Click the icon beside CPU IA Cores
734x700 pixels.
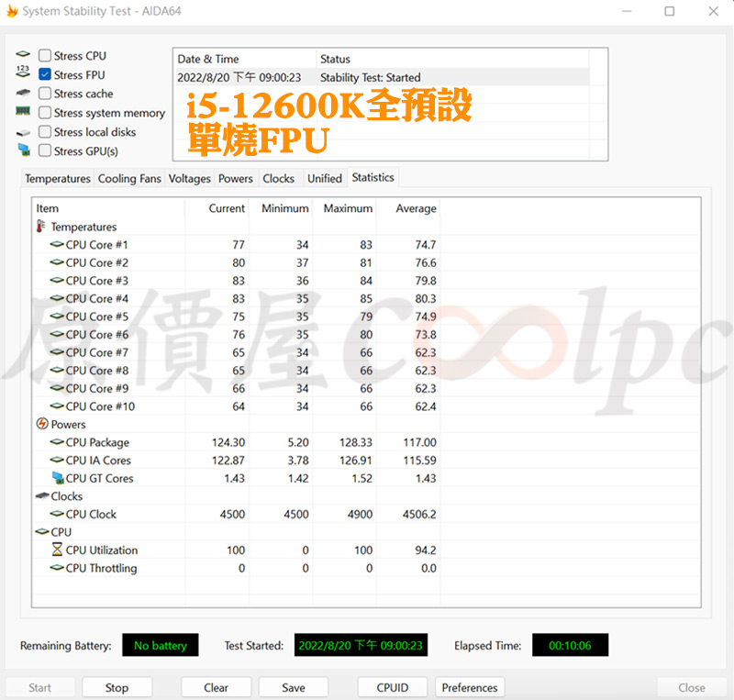pos(57,460)
